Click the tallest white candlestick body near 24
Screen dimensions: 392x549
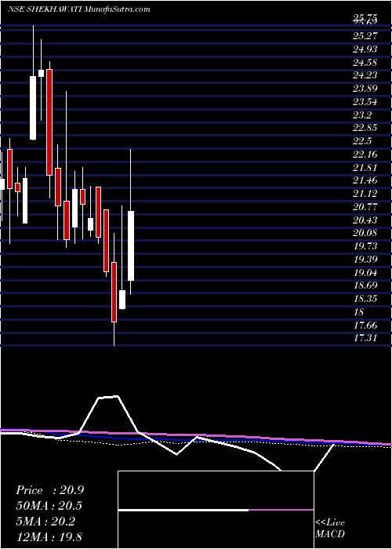[x=33, y=108]
